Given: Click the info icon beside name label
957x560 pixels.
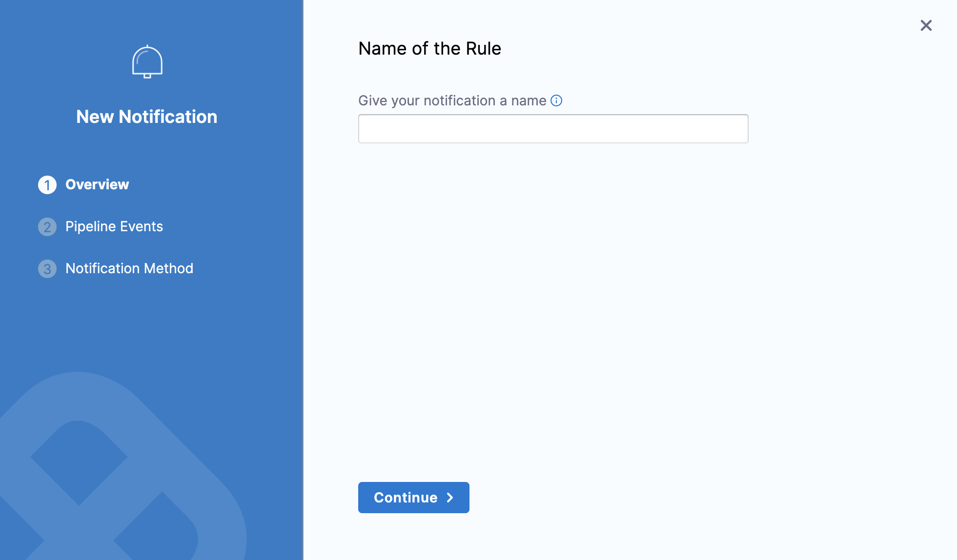Looking at the screenshot, I should click(556, 100).
